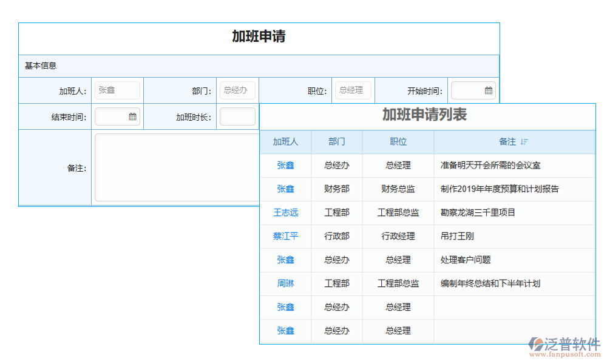The height and width of the screenshot is (364, 607).
Task: Click the 职位 field showing 总经理
Action: [353, 90]
